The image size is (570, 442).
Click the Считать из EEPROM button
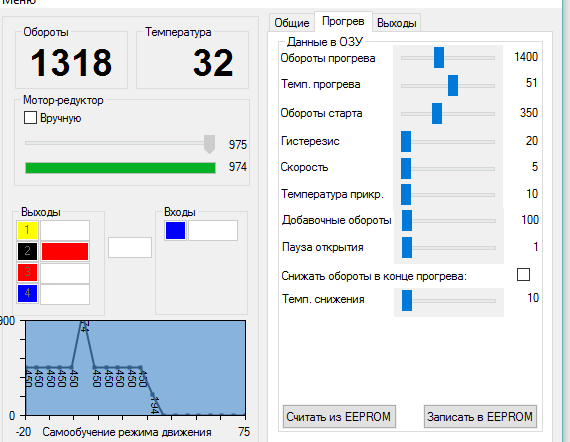tap(339, 417)
